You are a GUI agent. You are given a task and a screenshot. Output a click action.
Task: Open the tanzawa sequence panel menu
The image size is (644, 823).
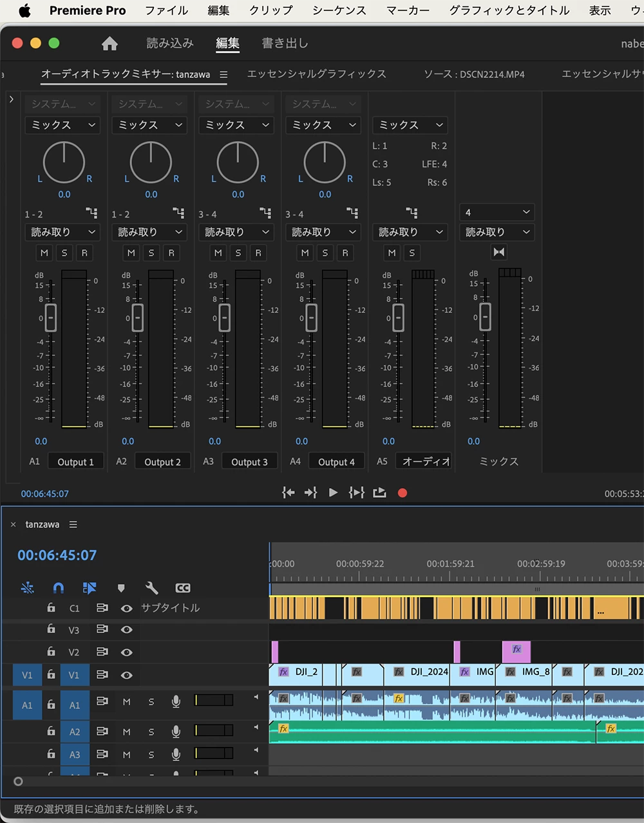(73, 525)
